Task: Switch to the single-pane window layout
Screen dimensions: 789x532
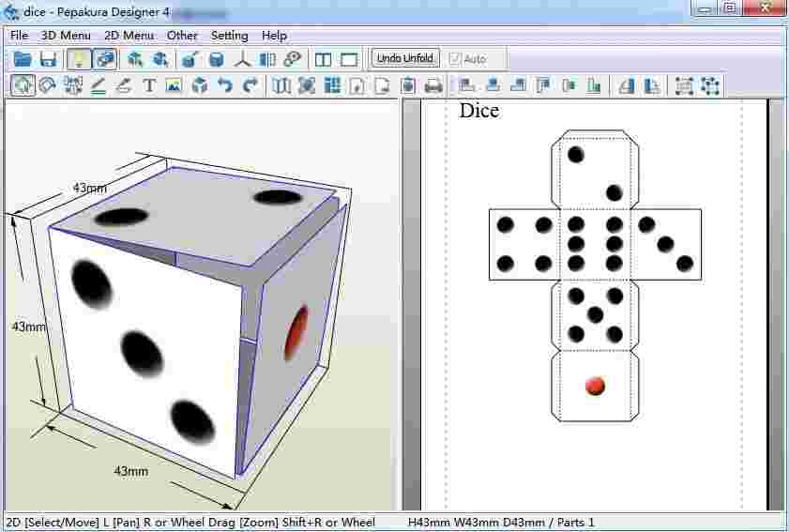Action: (x=349, y=59)
